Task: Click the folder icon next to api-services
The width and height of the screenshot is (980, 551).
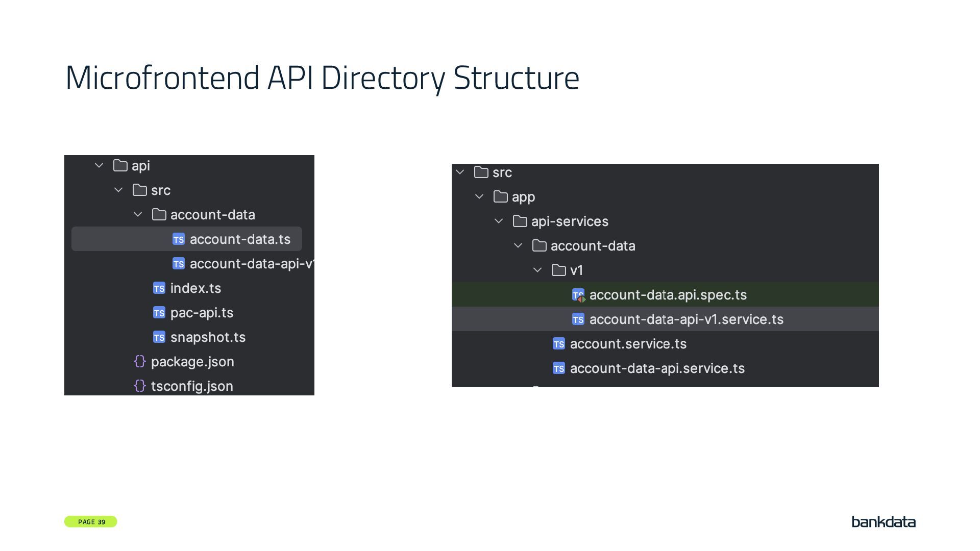Action: [520, 221]
